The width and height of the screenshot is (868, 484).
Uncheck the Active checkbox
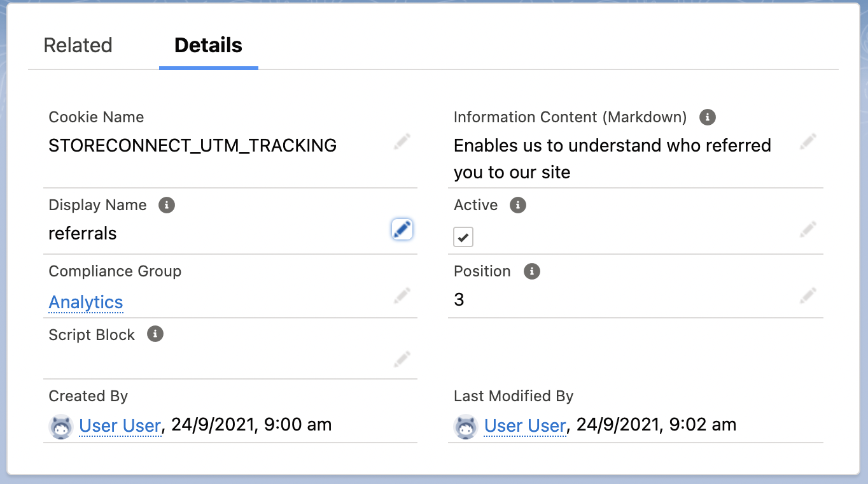[463, 236]
